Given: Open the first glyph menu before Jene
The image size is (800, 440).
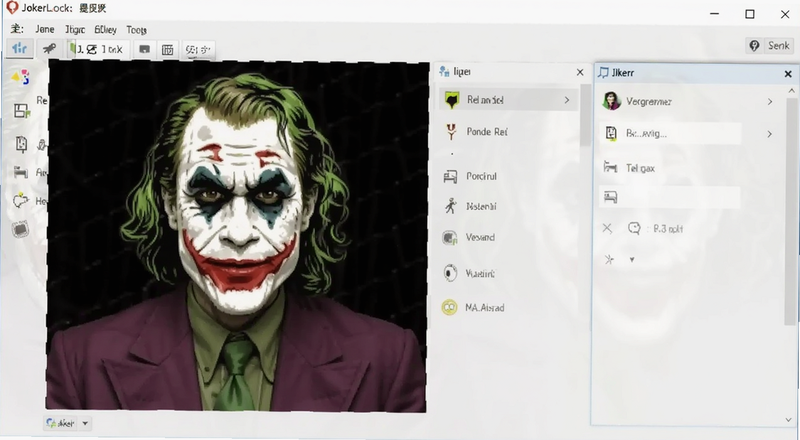Looking at the screenshot, I should (x=17, y=29).
